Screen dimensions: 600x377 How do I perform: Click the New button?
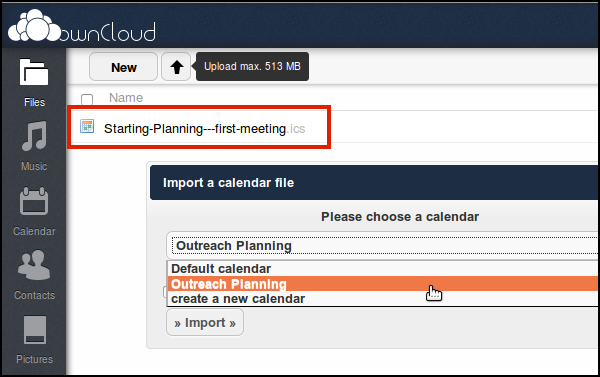[x=124, y=67]
